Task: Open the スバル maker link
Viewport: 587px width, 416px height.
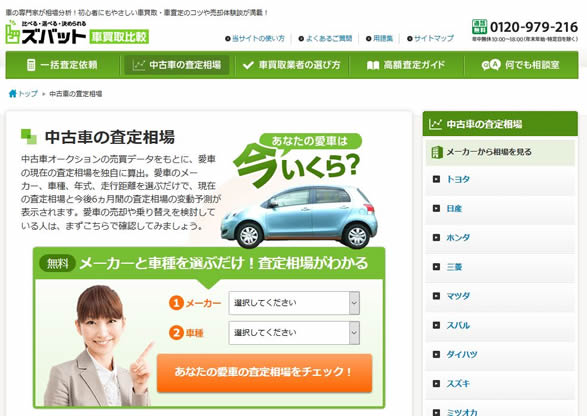Action: click(x=458, y=325)
